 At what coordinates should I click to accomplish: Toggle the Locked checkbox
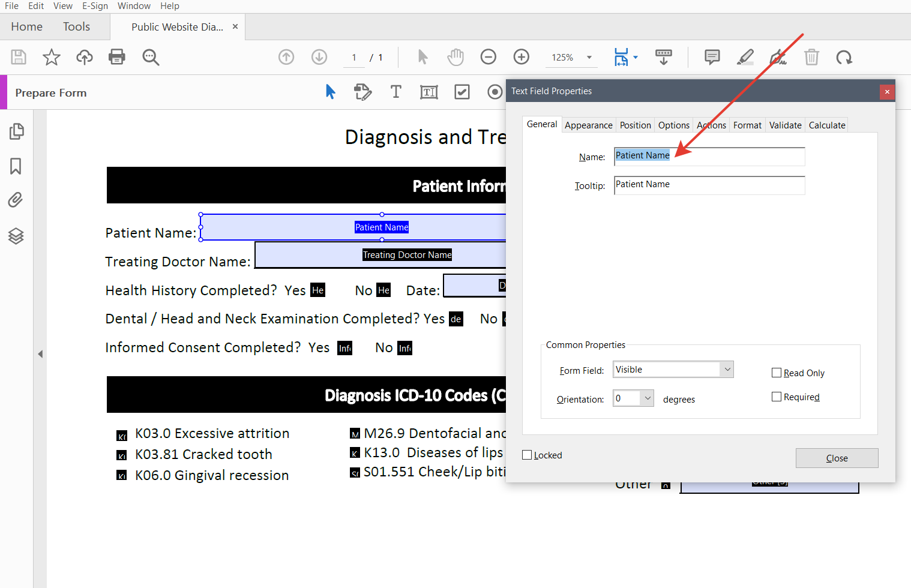click(527, 455)
